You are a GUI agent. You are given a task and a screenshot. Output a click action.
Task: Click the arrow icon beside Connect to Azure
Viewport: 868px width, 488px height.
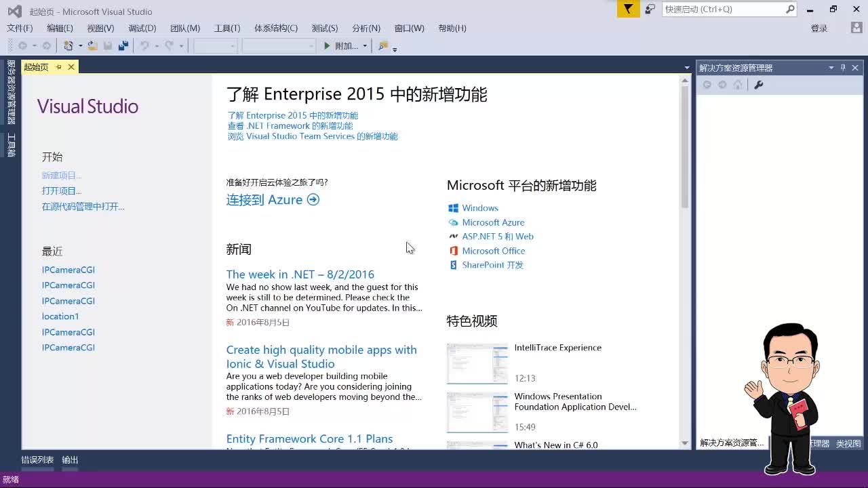click(313, 199)
